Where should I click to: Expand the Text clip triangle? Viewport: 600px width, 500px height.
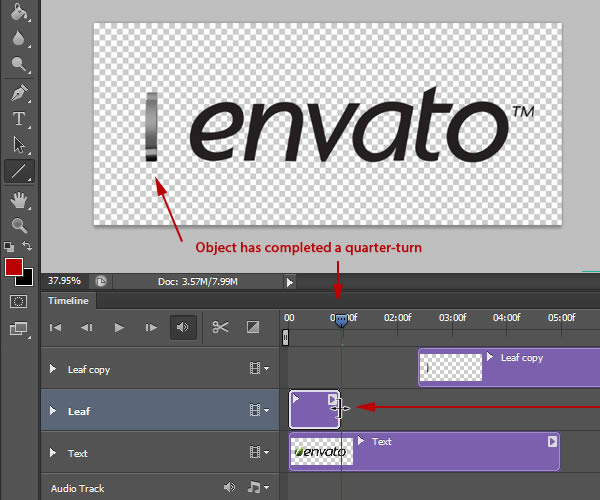pos(360,441)
